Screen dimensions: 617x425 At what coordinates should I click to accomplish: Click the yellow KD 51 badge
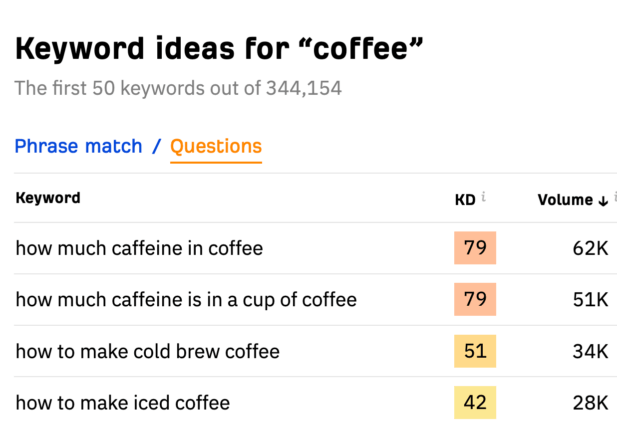click(475, 351)
